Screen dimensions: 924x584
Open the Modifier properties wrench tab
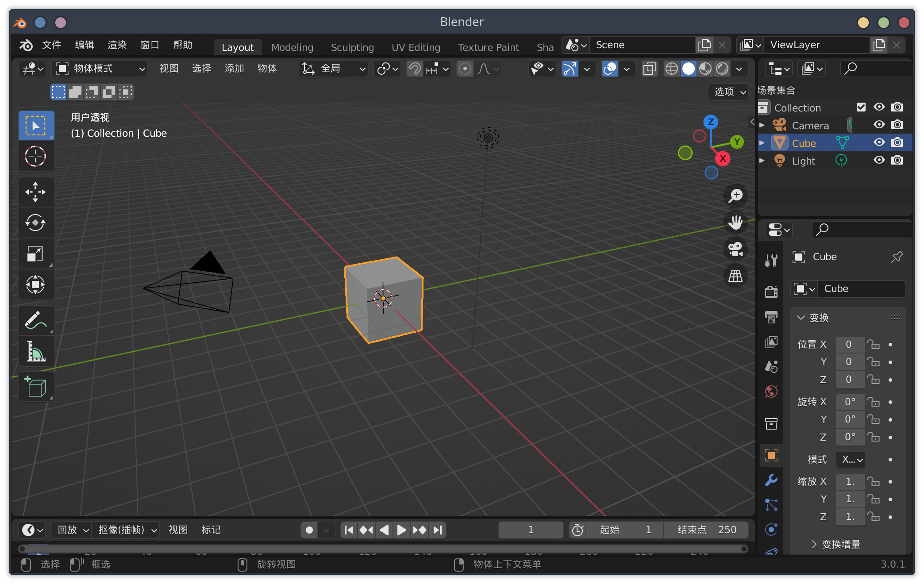click(771, 480)
